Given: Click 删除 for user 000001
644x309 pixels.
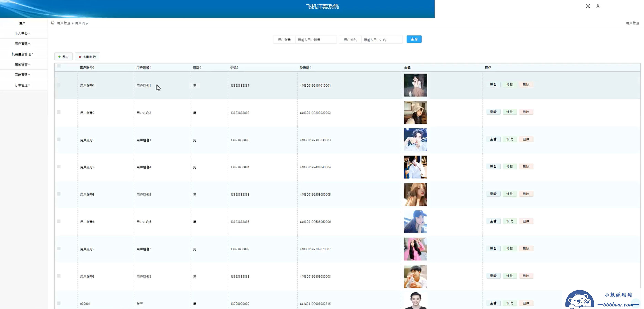Looking at the screenshot, I should click(526, 303).
